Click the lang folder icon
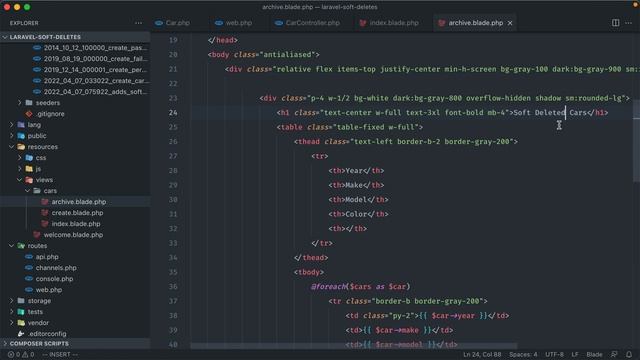 coord(21,125)
